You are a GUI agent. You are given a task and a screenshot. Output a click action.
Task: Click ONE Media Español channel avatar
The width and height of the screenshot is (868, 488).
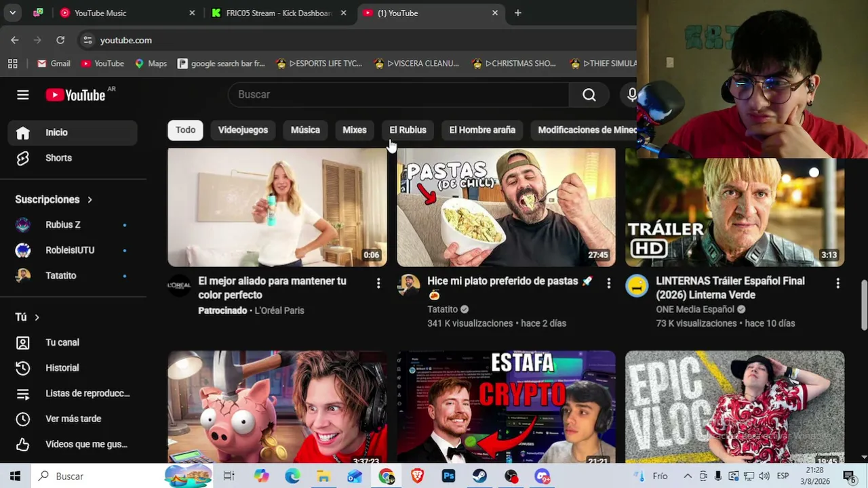637,286
